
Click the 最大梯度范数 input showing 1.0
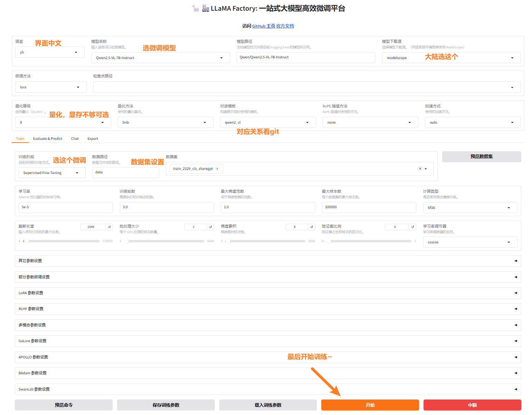pos(268,207)
